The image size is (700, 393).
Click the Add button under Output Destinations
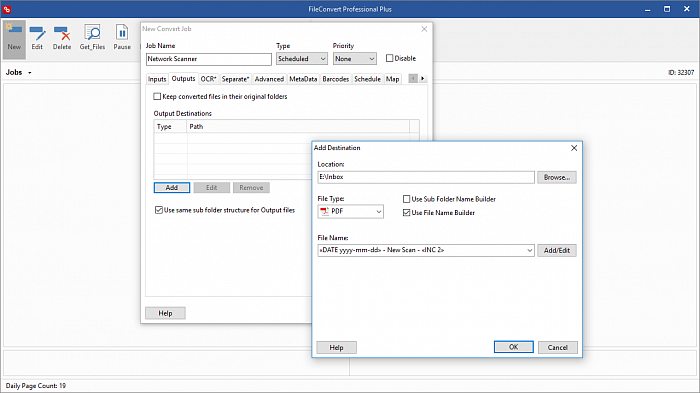click(172, 188)
